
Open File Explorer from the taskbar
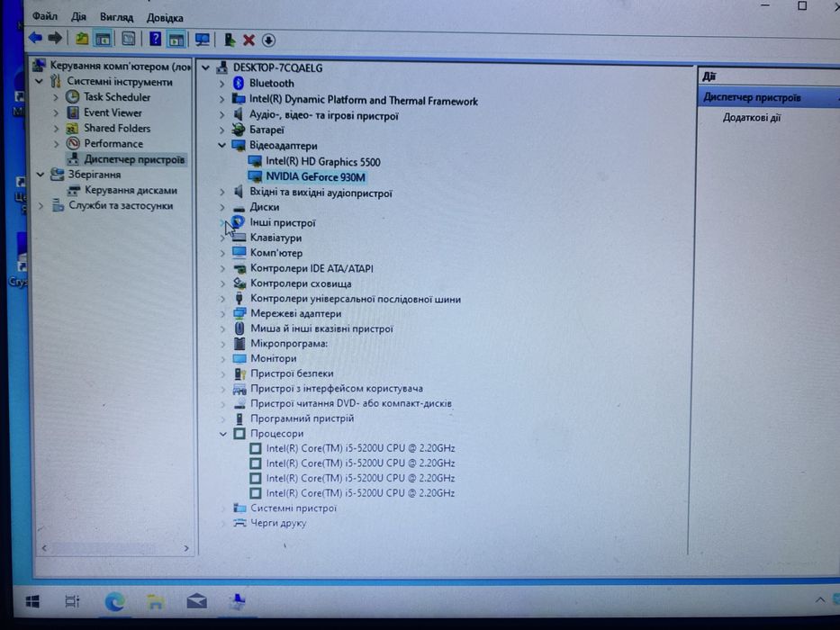coord(156,602)
